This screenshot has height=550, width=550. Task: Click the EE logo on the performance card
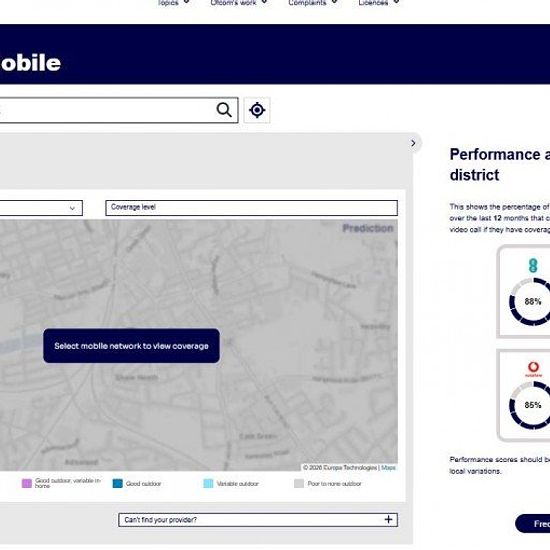click(533, 266)
